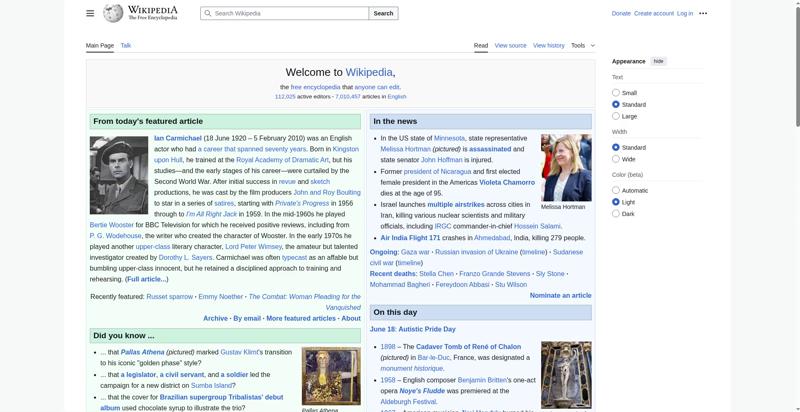Select Dark color mode
Image resolution: width=800 pixels, height=412 pixels.
point(616,214)
